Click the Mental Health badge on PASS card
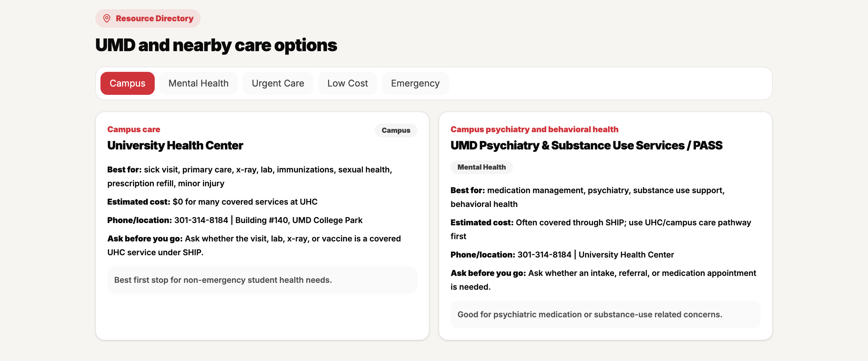This screenshot has height=361, width=868. pyautogui.click(x=481, y=167)
